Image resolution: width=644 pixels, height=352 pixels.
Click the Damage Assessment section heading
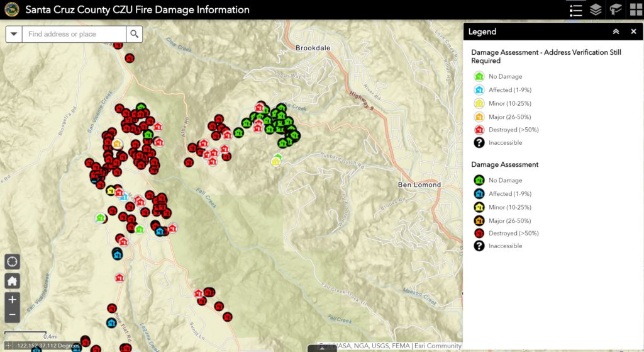[x=505, y=164]
